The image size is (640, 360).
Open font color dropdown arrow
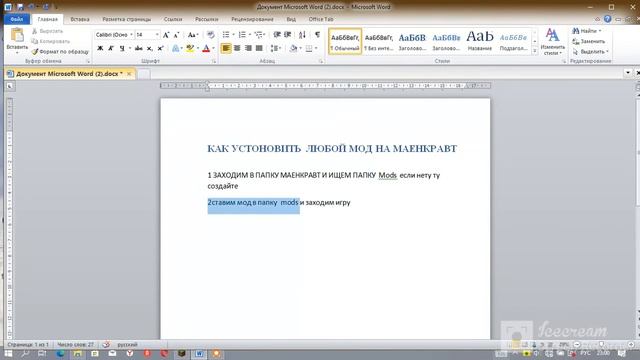(213, 48)
